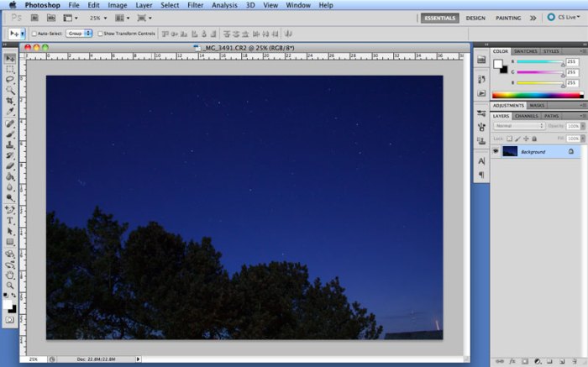Switch to the Paths tab
The image size is (588, 367).
[x=551, y=116]
